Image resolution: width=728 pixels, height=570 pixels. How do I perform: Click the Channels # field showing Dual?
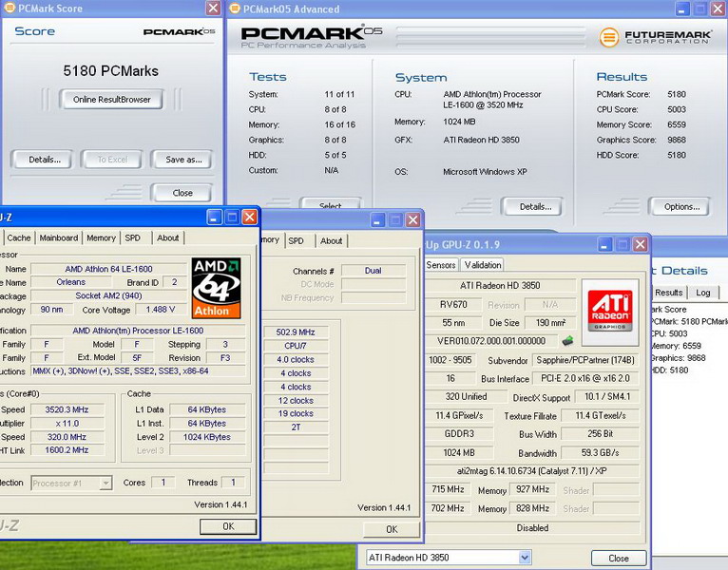(x=374, y=271)
